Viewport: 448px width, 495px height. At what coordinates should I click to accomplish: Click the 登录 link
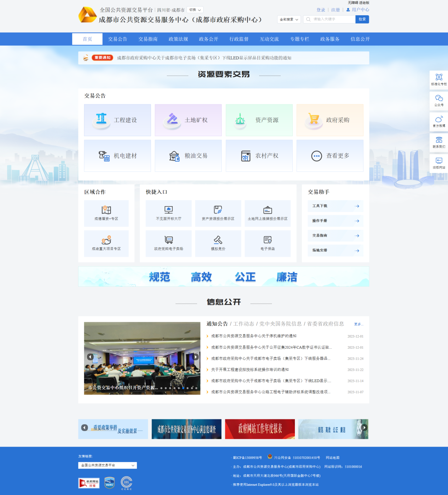coord(321,10)
